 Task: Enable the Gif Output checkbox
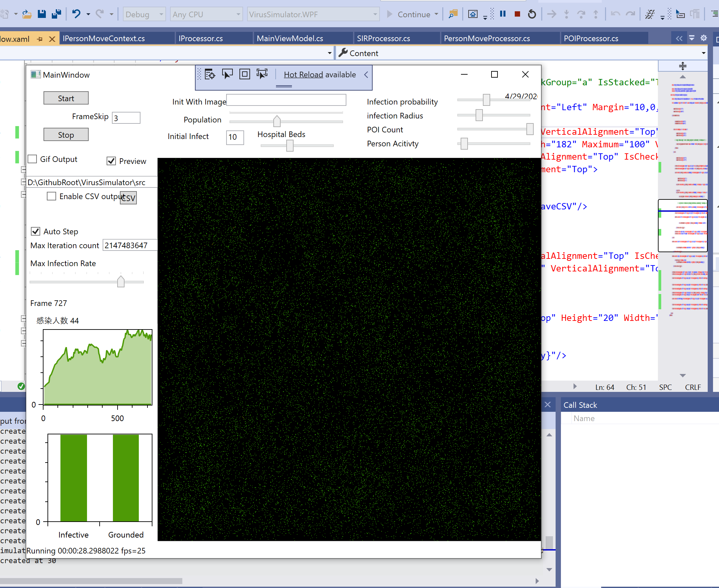33,159
